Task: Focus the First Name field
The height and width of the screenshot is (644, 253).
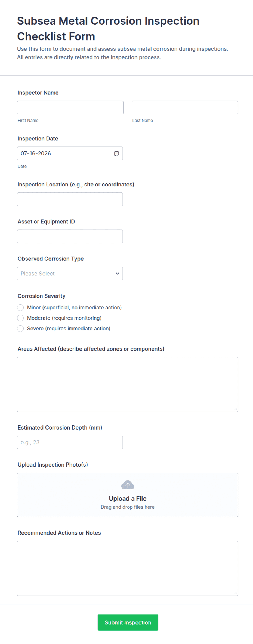Action: pos(70,108)
